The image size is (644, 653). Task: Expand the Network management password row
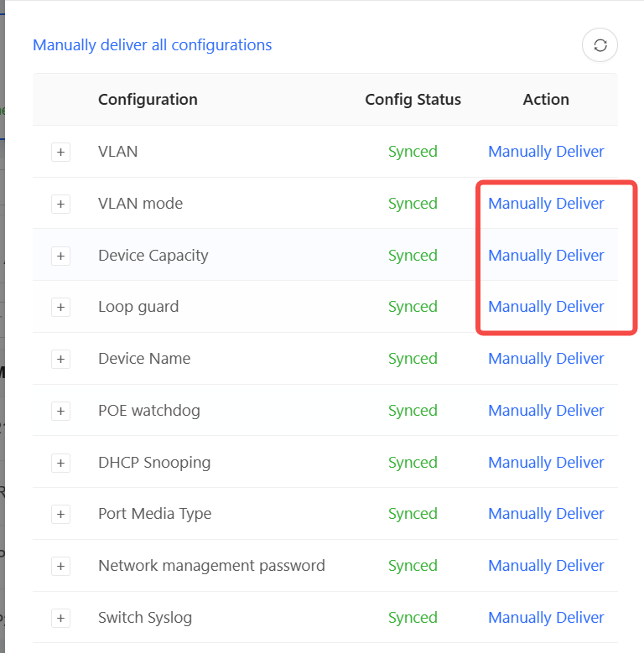point(61,566)
